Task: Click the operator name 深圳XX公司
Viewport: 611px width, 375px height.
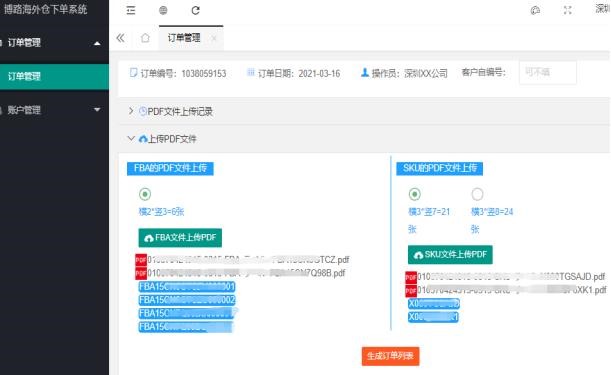Action: [x=426, y=74]
